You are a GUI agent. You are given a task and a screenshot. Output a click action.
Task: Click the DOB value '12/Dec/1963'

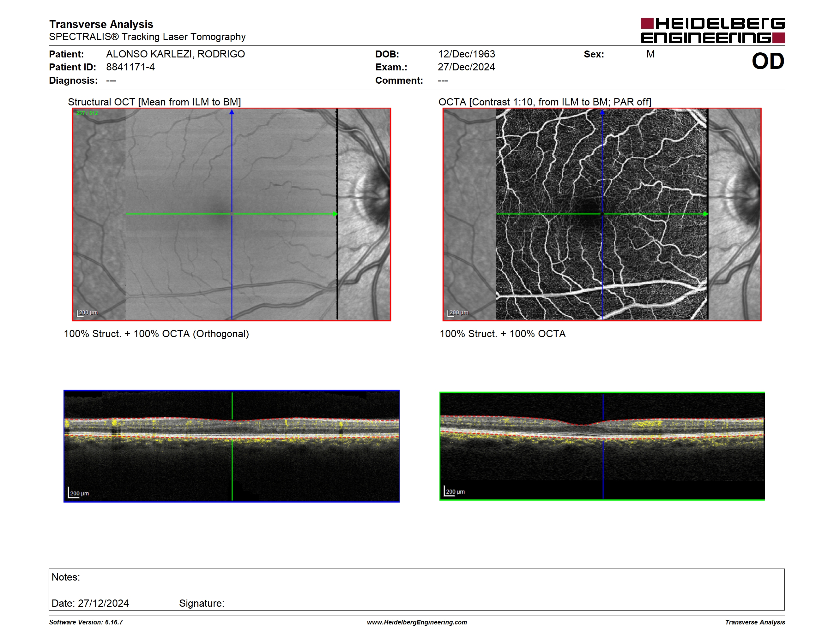point(466,54)
